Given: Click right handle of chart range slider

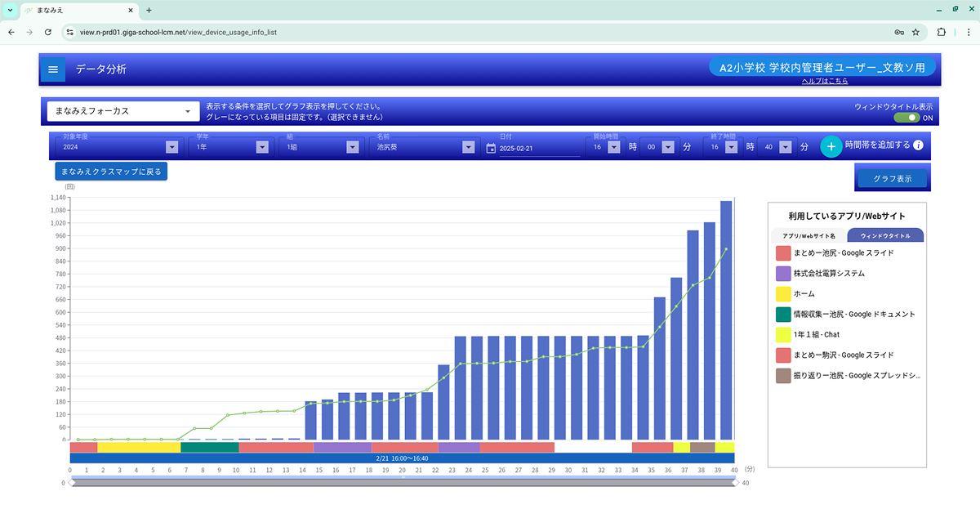Looking at the screenshot, I should (736, 483).
